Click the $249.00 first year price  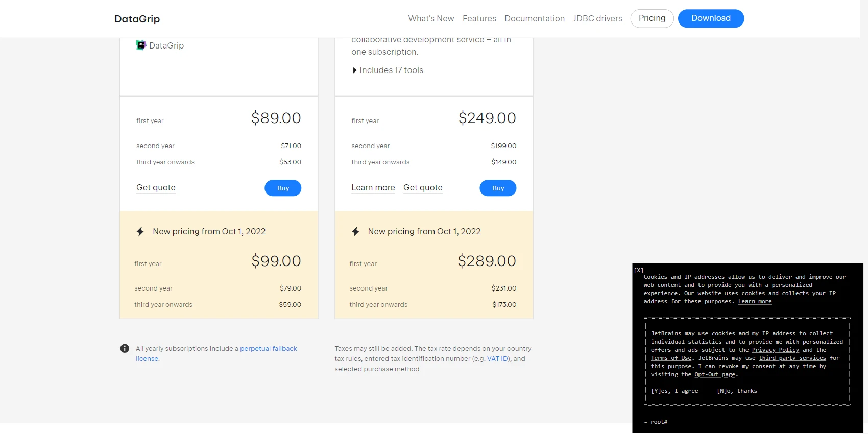pos(487,118)
